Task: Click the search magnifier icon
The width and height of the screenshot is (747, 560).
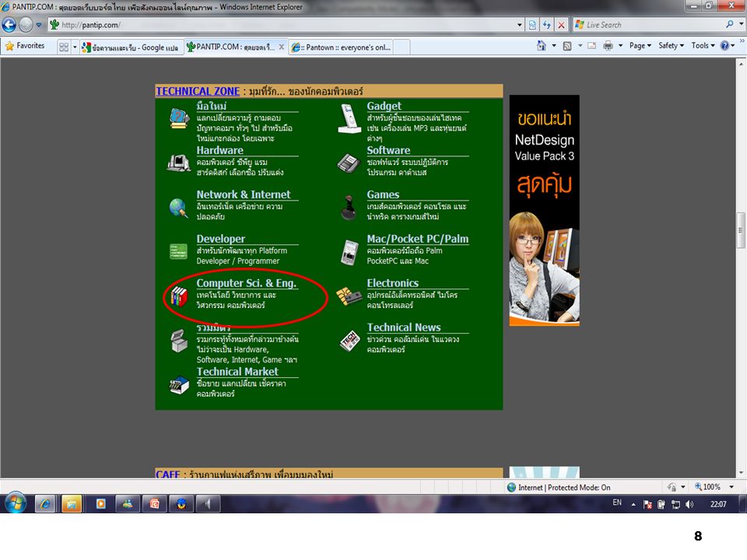Action: click(730, 24)
